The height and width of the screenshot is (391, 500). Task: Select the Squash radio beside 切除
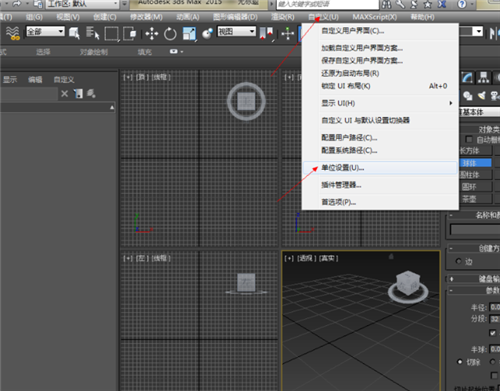click(492, 361)
